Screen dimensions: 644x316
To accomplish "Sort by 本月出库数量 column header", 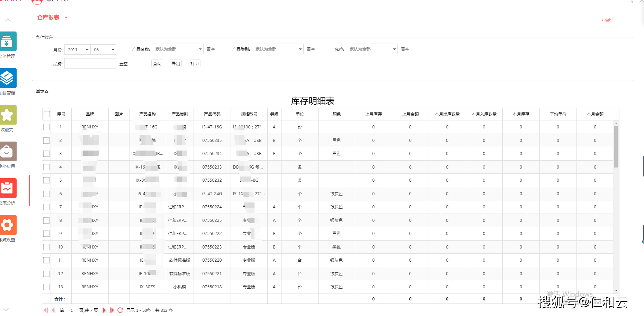I will pyautogui.click(x=447, y=114).
